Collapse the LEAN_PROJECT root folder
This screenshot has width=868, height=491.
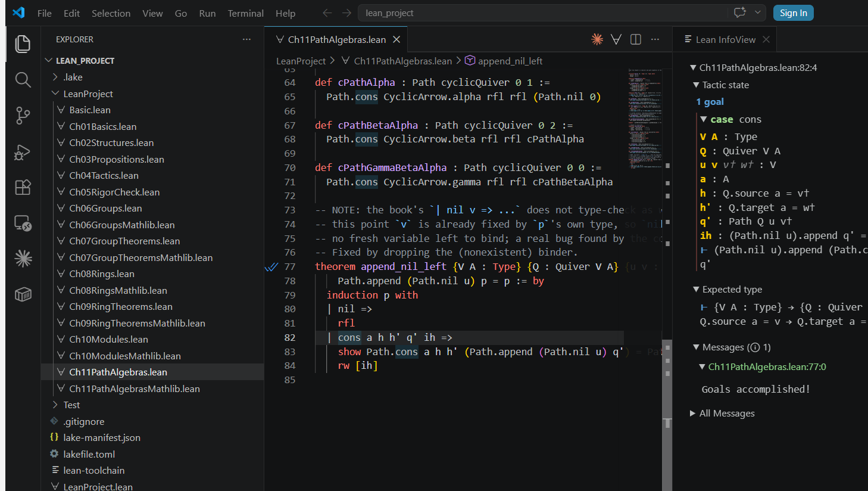click(49, 61)
